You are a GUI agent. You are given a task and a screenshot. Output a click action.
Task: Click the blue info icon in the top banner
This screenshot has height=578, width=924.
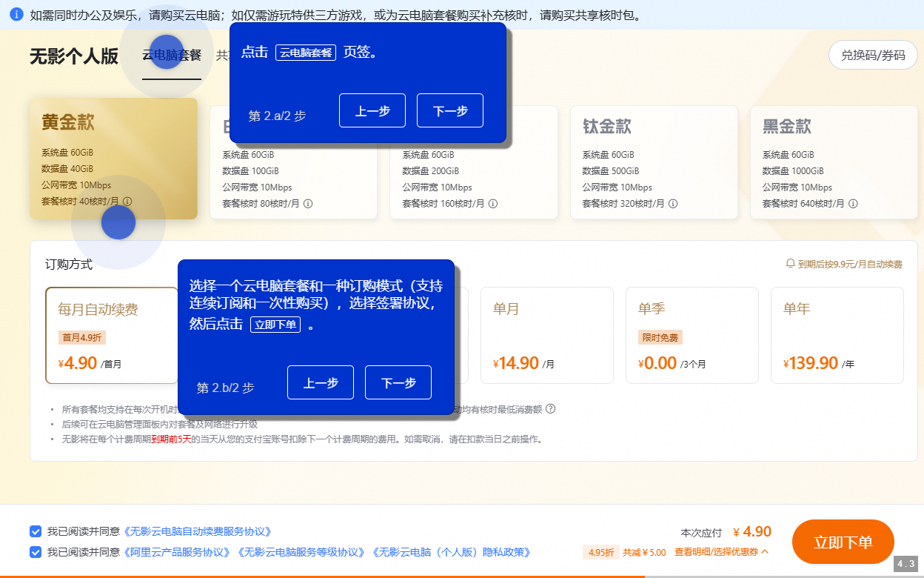pyautogui.click(x=16, y=15)
